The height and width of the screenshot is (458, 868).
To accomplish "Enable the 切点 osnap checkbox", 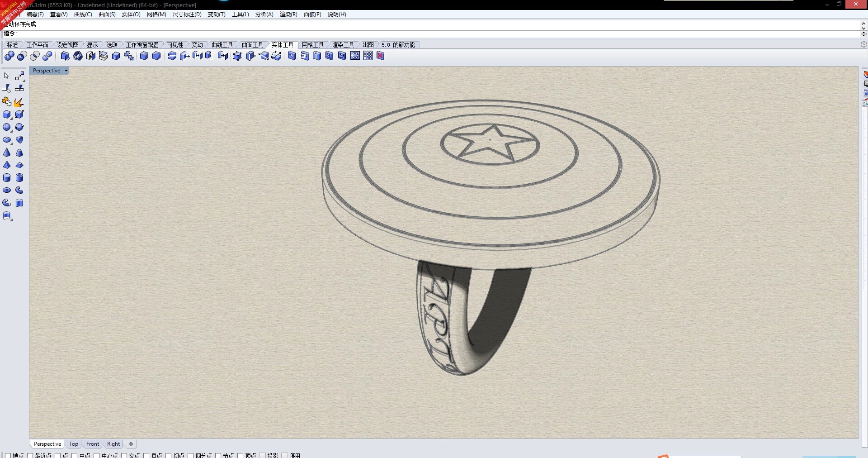I will [168, 455].
